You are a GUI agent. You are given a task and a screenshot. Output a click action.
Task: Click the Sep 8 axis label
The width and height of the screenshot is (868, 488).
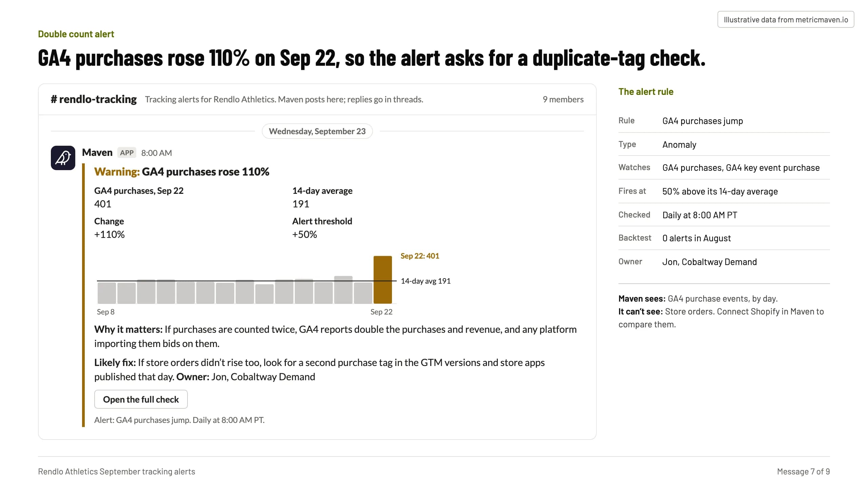[x=106, y=312]
